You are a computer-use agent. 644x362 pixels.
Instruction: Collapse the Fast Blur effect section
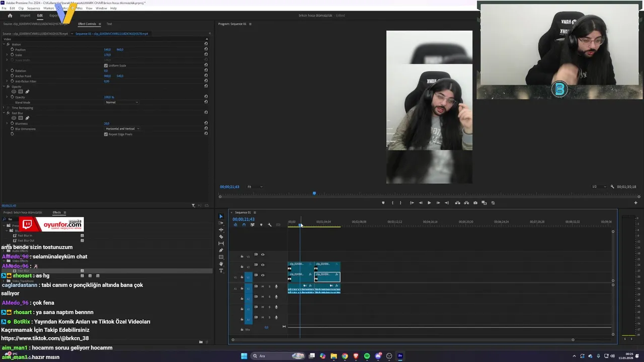[4, 113]
